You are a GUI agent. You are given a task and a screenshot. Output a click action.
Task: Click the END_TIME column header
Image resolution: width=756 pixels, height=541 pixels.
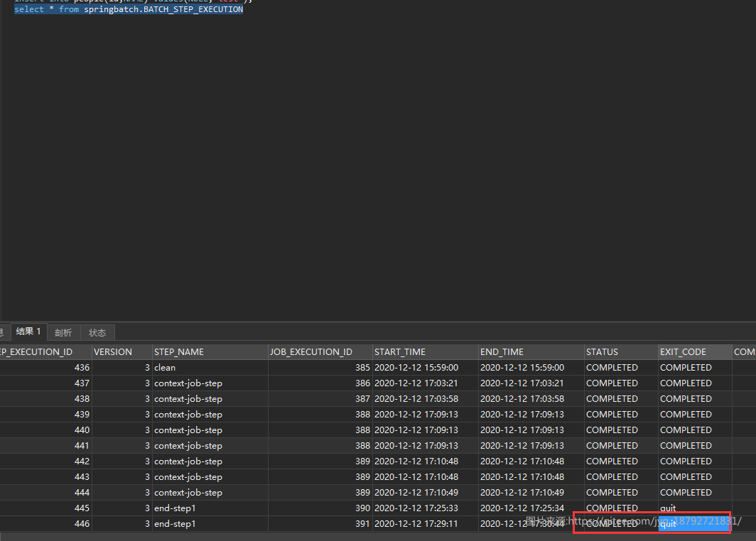click(531, 352)
